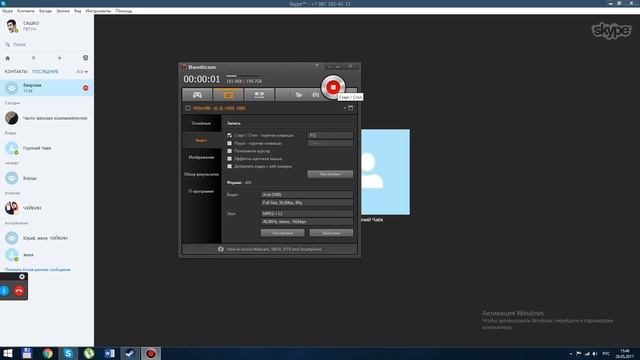Expand the Все filter dropdown
This screenshot has width=640, height=360.
82,71
